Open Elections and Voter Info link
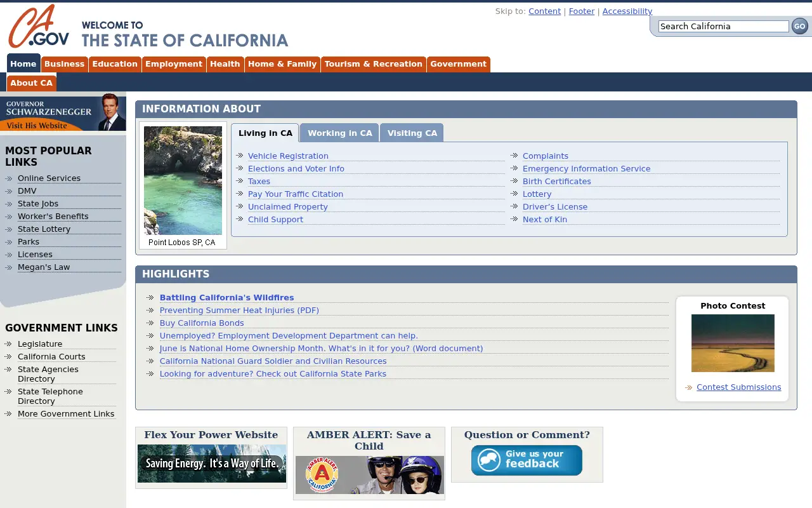Image resolution: width=812 pixels, height=508 pixels. pos(296,168)
